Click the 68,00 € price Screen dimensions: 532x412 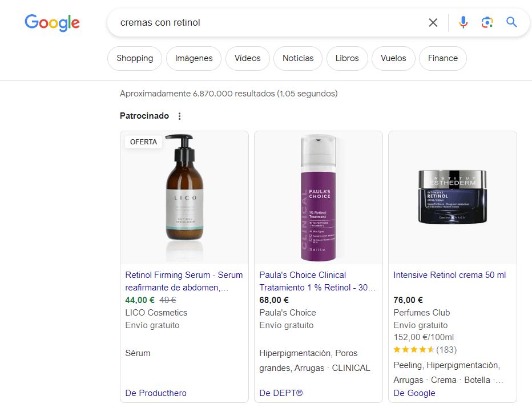tap(274, 300)
